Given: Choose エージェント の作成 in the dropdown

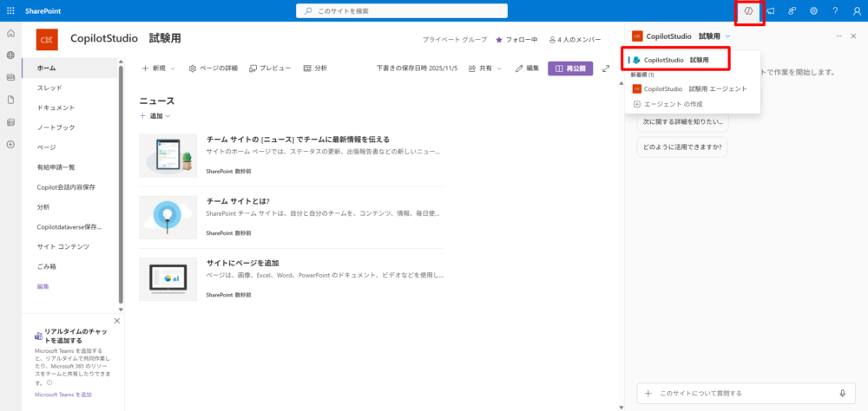Looking at the screenshot, I should click(673, 104).
